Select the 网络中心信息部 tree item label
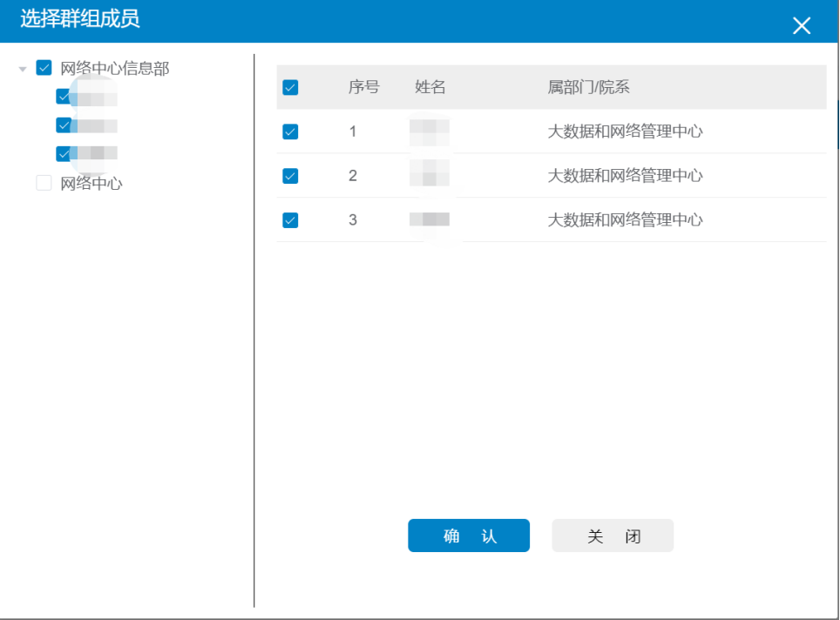 (114, 69)
